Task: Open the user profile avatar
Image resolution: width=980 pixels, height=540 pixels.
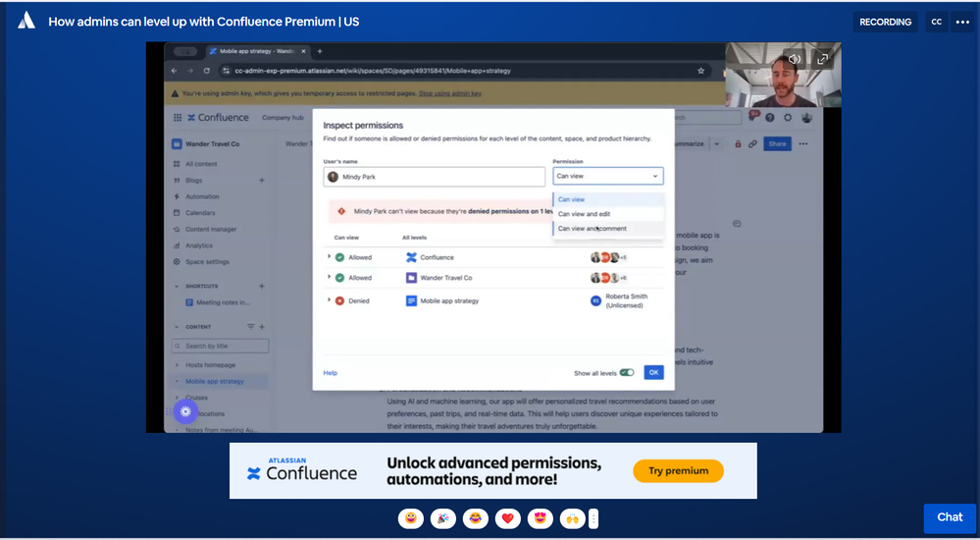Action: click(x=807, y=117)
